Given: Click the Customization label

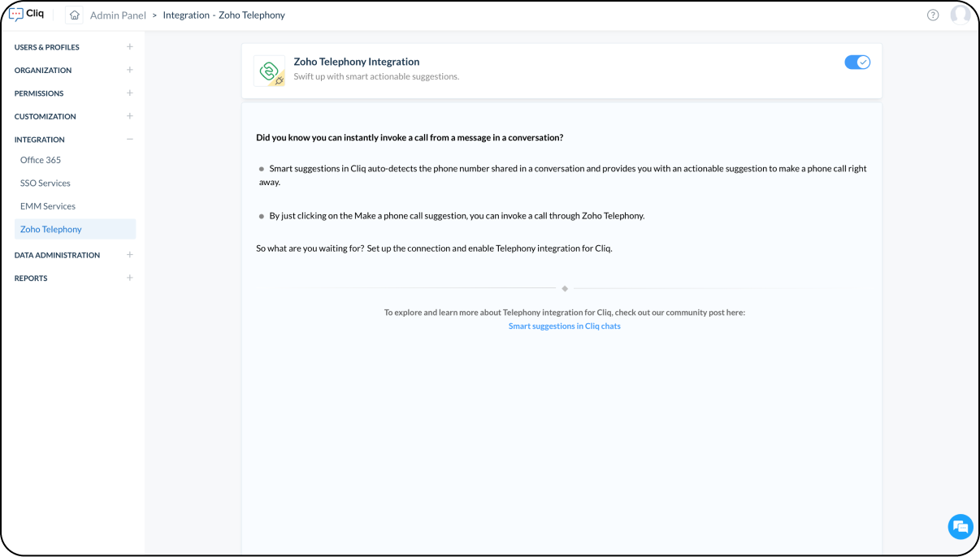Looking at the screenshot, I should tap(46, 116).
